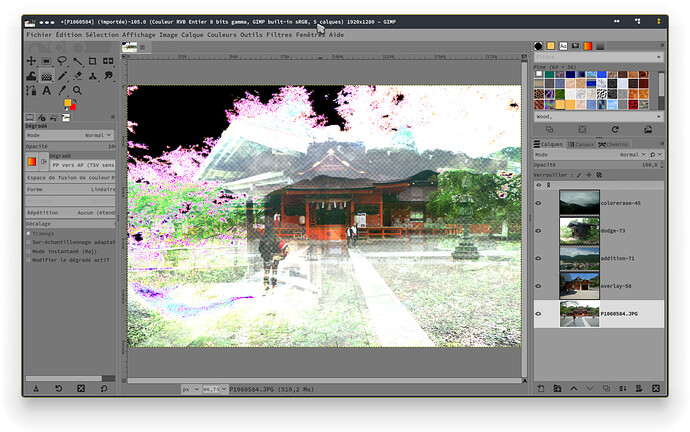Select the colorerase-45 layer thumbnail

pos(579,203)
